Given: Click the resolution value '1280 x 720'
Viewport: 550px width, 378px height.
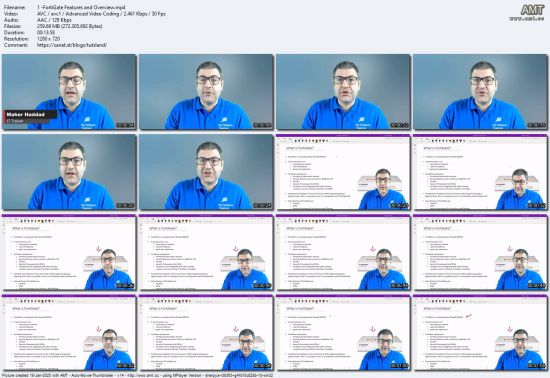Looking at the screenshot, I should 48,39.
